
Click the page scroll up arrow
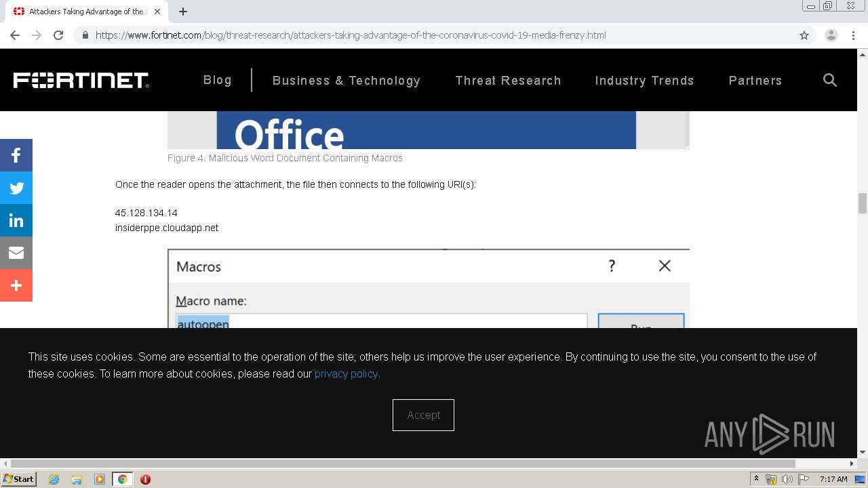coord(863,54)
